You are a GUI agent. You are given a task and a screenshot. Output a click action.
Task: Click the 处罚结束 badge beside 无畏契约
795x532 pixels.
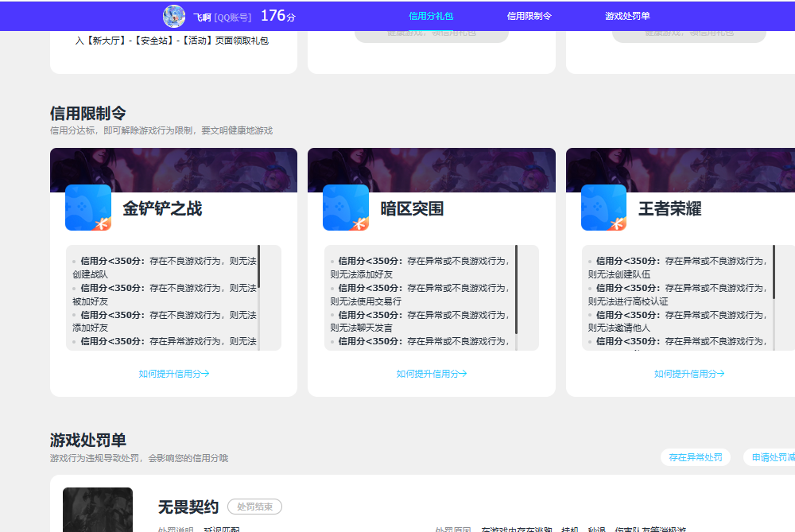point(254,507)
